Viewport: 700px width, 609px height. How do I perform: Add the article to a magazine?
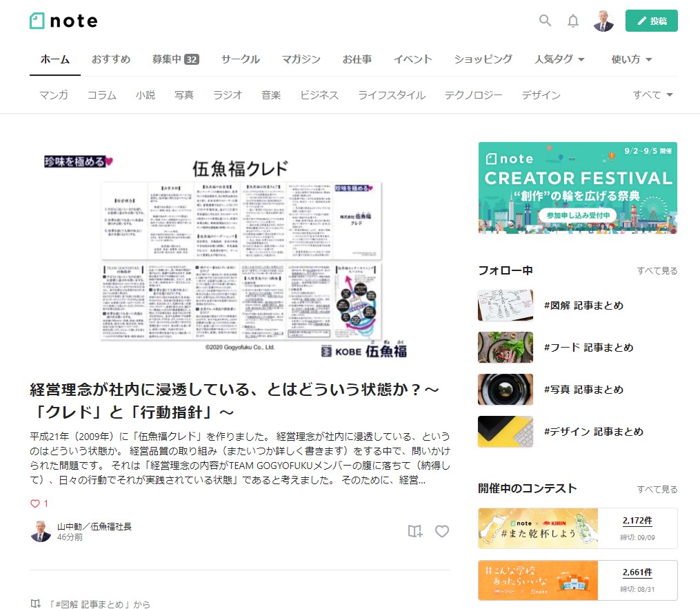coord(415,531)
